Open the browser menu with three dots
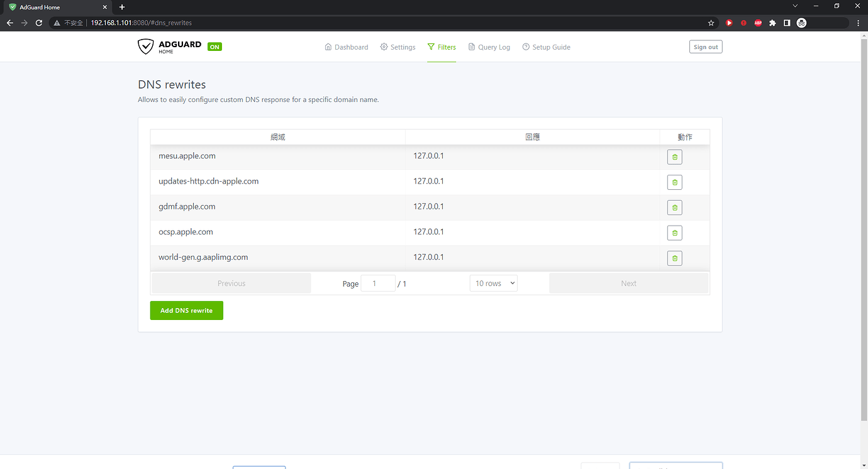Screen dimensions: 868x469 [859, 22]
